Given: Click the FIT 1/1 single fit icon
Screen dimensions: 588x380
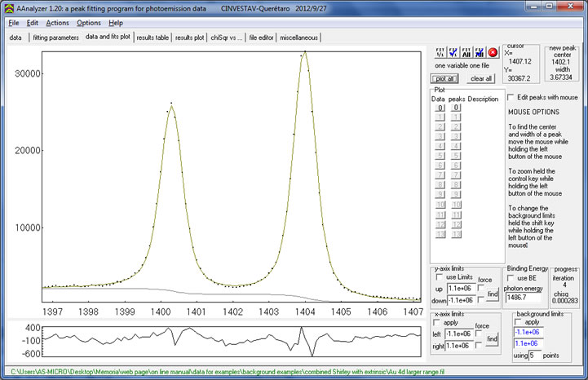Looking at the screenshot, I should coord(440,52).
